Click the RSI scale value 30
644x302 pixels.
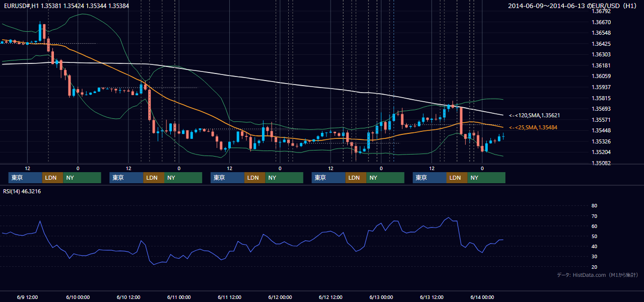point(594,256)
